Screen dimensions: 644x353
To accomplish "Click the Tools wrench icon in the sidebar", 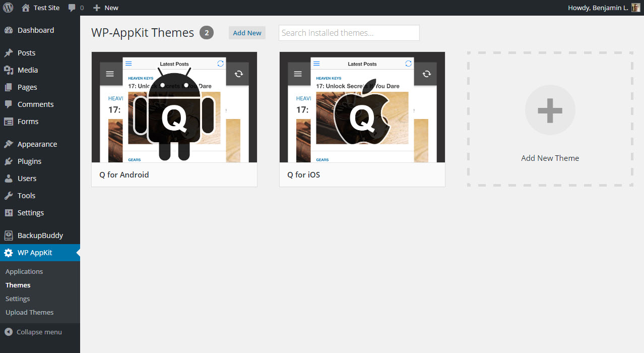I will 9,196.
